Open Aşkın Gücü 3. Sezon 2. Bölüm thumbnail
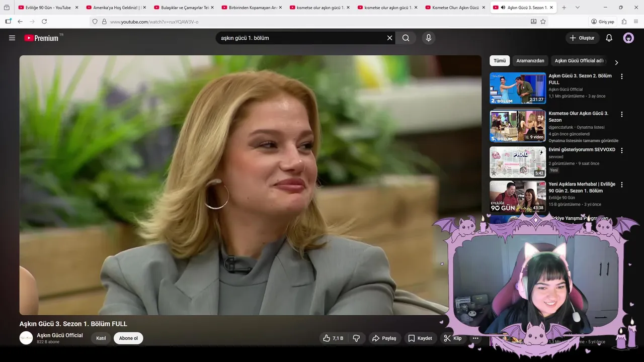 [x=518, y=88]
